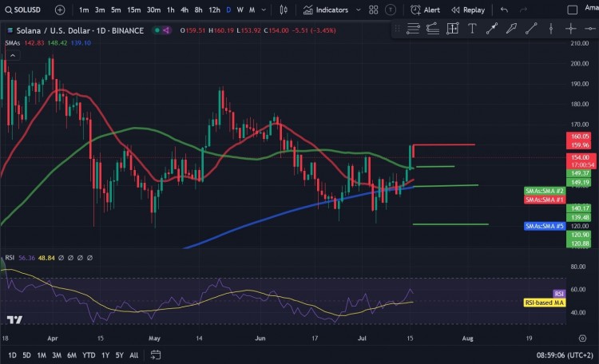Open the layout templates grid icon

[x=374, y=10]
